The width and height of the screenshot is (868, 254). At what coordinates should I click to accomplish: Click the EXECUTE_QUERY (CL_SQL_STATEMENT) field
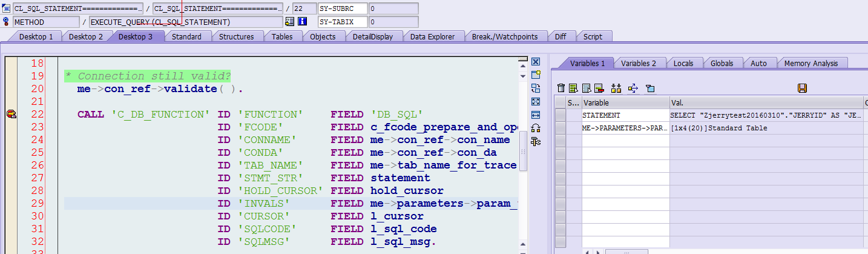click(x=186, y=22)
